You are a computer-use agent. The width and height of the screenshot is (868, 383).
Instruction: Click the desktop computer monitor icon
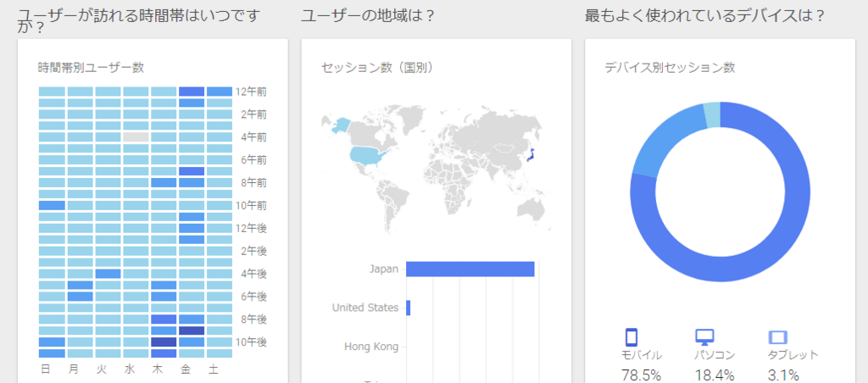tap(704, 336)
